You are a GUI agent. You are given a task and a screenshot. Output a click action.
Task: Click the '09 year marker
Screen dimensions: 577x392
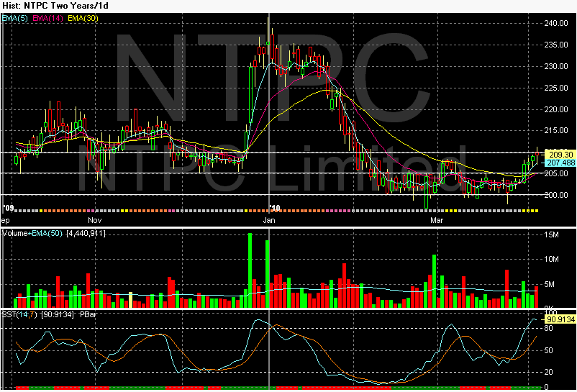[8, 208]
